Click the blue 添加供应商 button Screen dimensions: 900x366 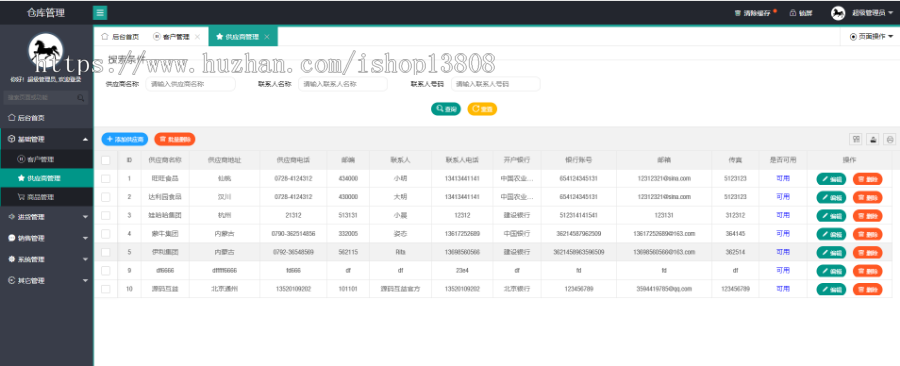point(125,139)
